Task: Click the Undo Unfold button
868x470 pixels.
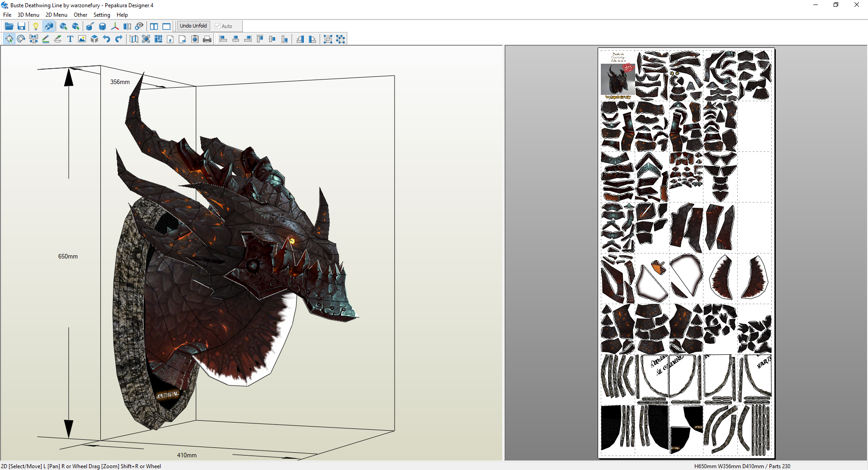Action: point(193,26)
